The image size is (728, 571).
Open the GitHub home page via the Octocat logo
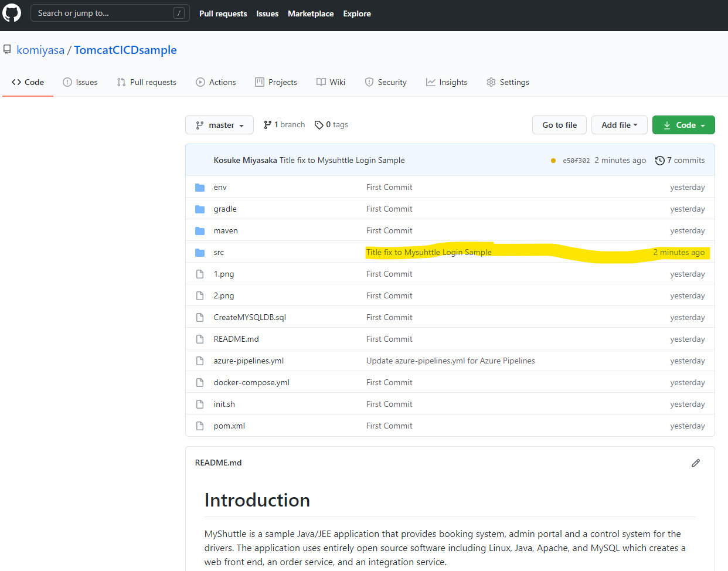click(x=12, y=13)
